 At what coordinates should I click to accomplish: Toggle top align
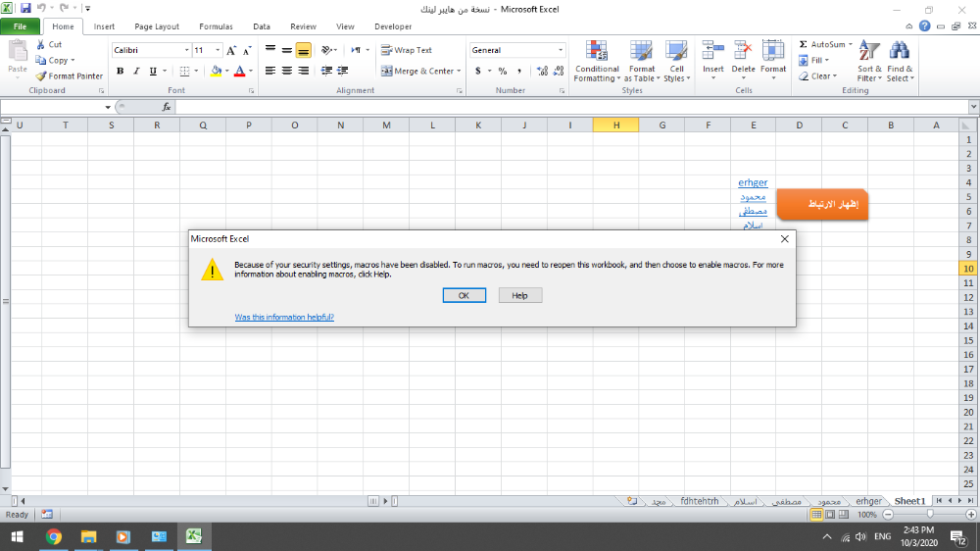click(x=270, y=49)
